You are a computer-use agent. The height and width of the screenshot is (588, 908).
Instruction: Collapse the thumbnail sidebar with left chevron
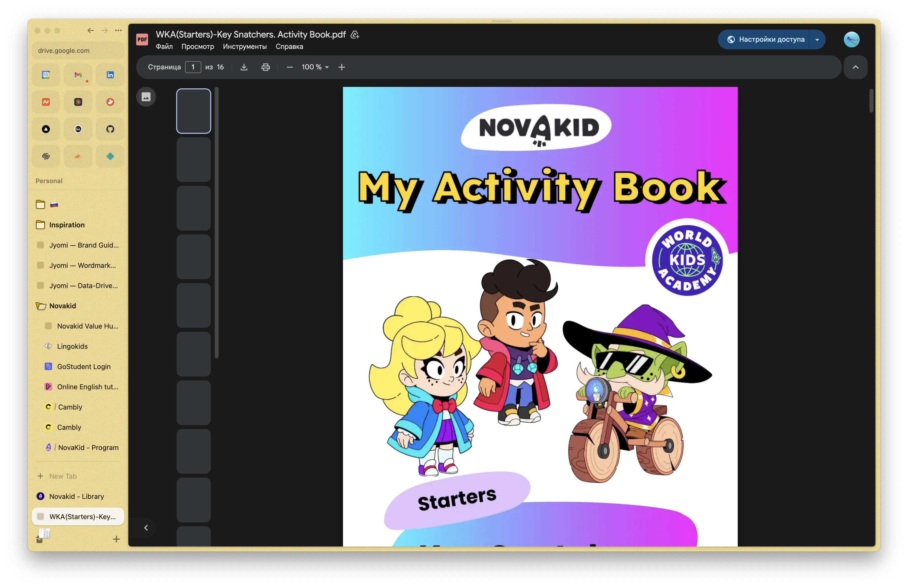pyautogui.click(x=146, y=528)
